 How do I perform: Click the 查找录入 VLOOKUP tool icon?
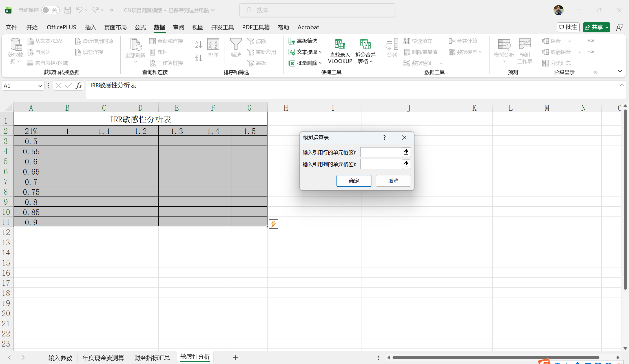coord(340,44)
